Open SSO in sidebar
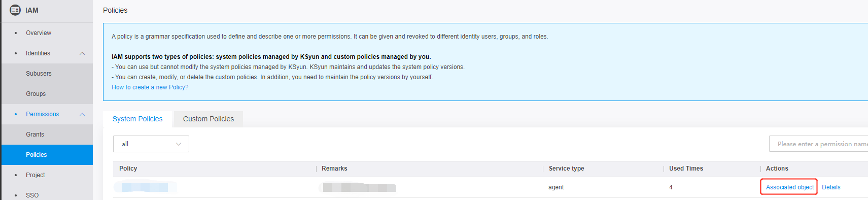The image size is (868, 200). [32, 195]
